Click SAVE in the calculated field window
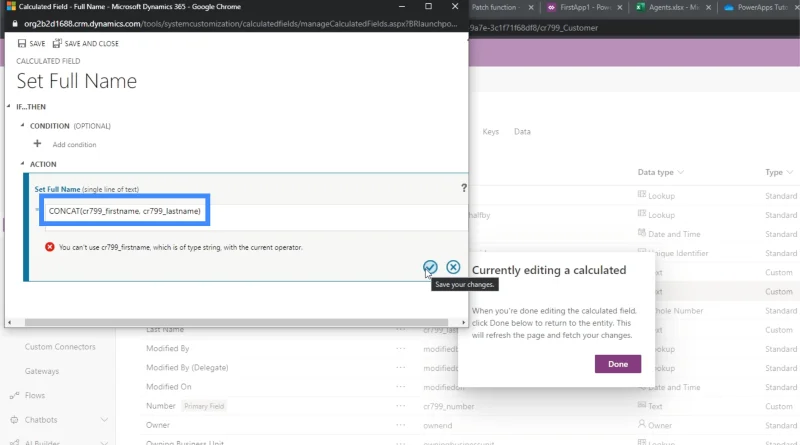Viewport: 800px width, 445px height. coord(32,43)
